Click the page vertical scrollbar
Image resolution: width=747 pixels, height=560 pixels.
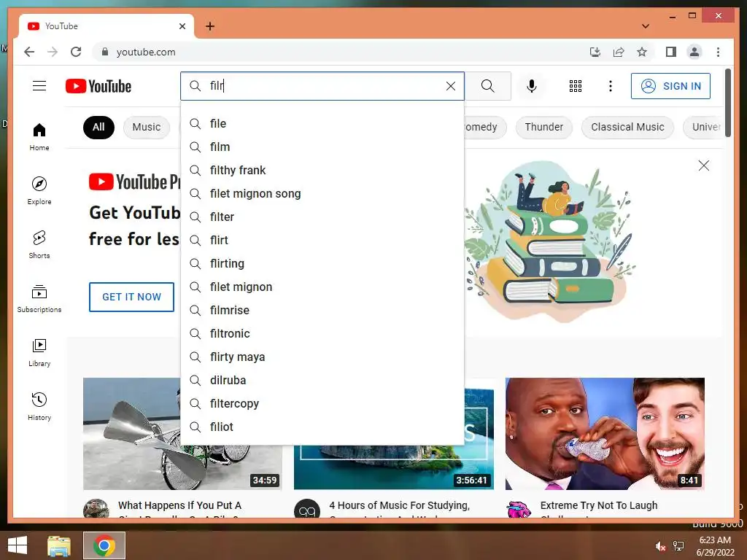click(727, 103)
